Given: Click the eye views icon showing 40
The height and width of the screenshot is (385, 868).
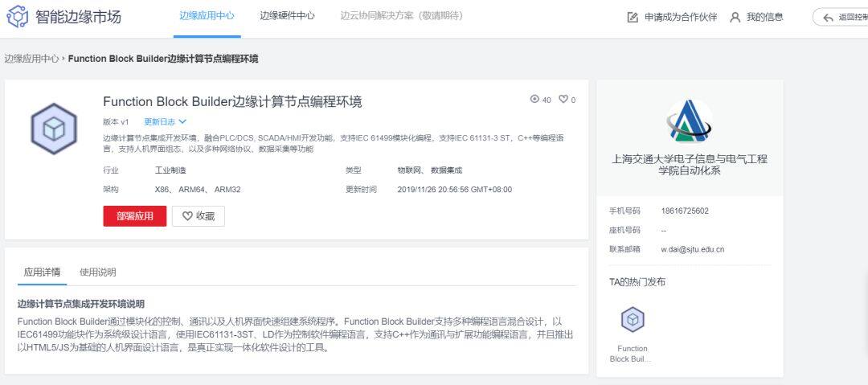Looking at the screenshot, I should pos(534,99).
